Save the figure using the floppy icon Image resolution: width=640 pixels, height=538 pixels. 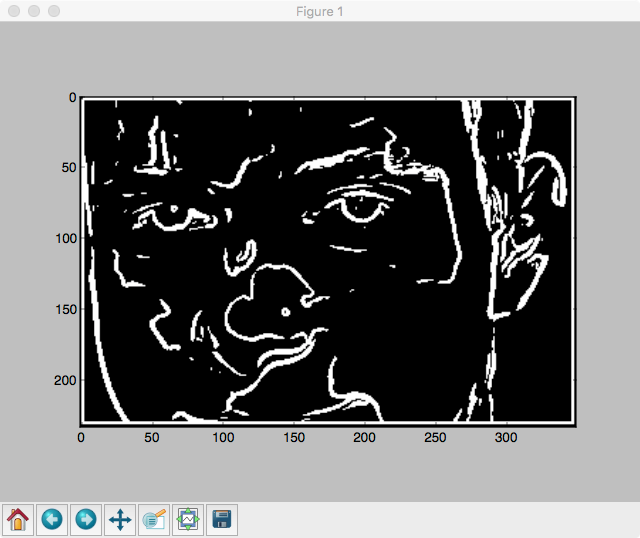tap(222, 520)
